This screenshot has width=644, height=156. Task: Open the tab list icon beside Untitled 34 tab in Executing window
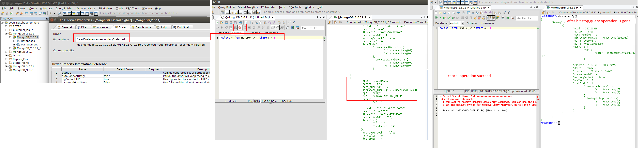(324, 17)
